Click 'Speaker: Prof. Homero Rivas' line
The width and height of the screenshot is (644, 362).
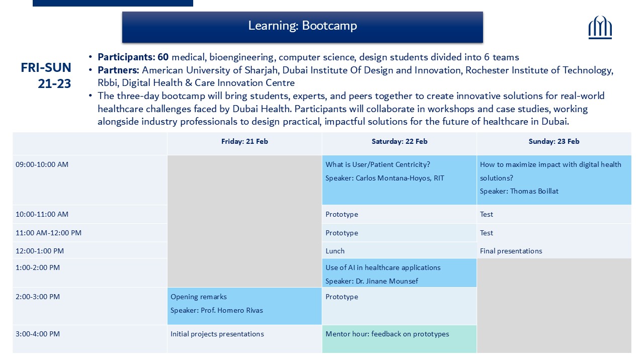coord(217,310)
